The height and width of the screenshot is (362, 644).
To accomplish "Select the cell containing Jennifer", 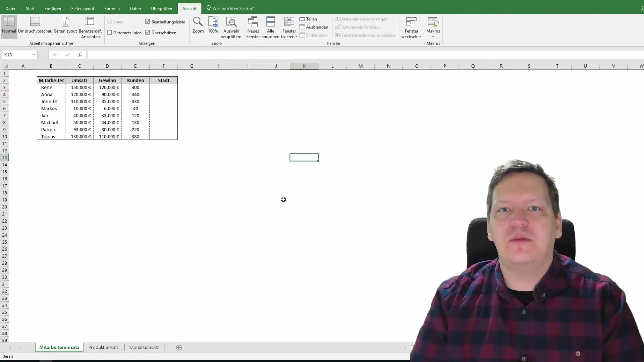I will (51, 102).
